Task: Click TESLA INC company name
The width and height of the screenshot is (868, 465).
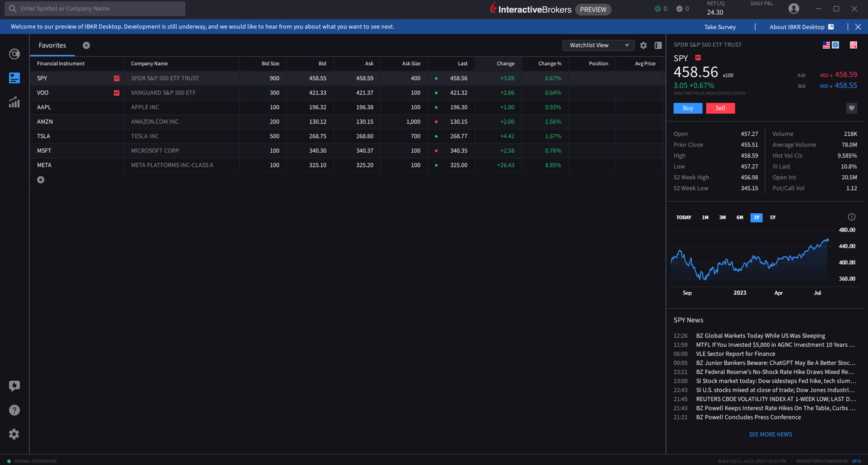Action: (145, 136)
